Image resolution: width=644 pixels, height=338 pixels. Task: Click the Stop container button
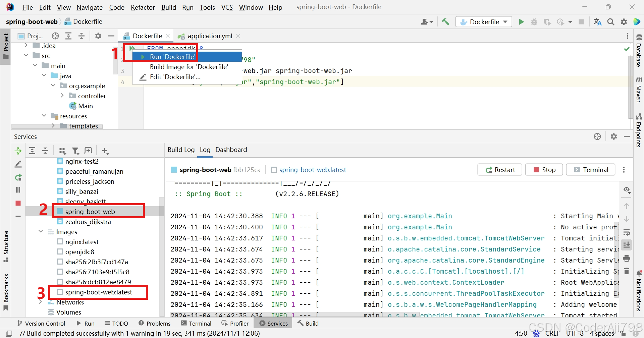click(x=544, y=170)
